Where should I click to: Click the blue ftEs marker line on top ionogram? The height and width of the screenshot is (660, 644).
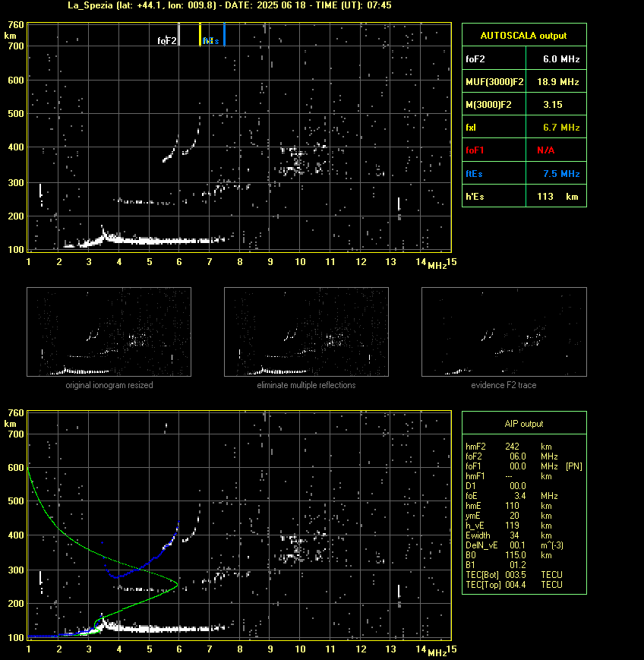(x=224, y=34)
